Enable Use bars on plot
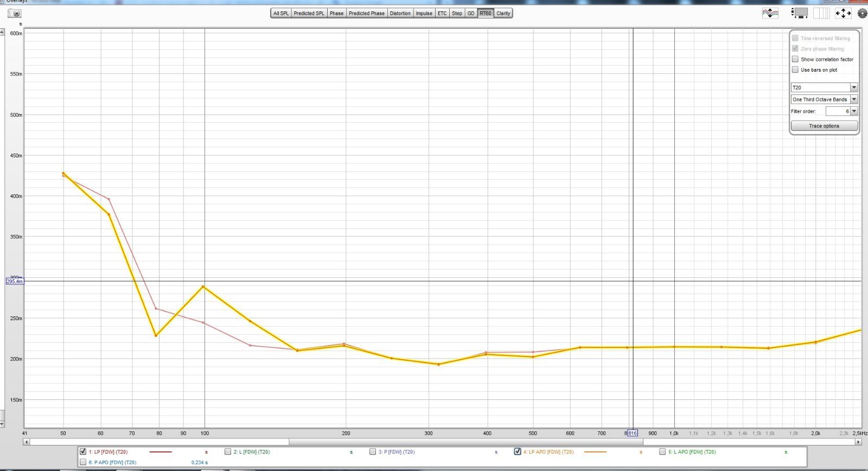868x471 pixels. tap(795, 69)
